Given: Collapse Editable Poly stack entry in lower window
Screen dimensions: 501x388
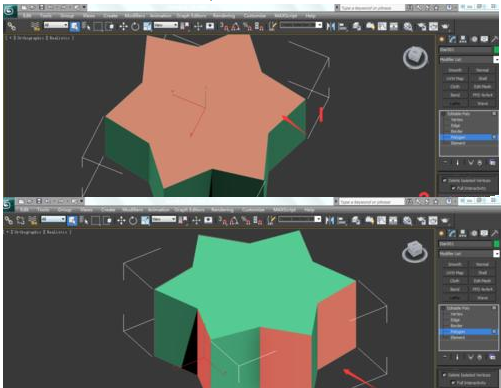Looking at the screenshot, I should coord(443,308).
